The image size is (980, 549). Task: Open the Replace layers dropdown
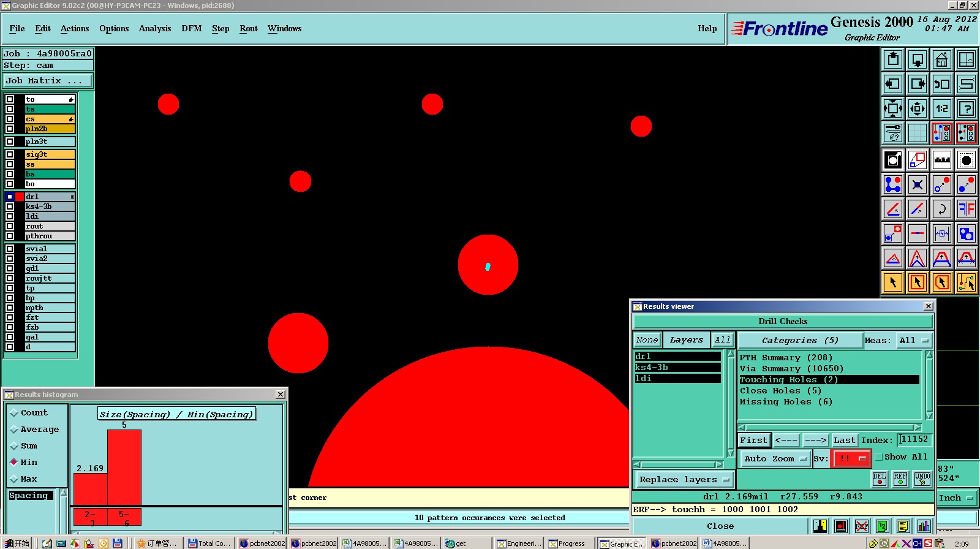(684, 480)
